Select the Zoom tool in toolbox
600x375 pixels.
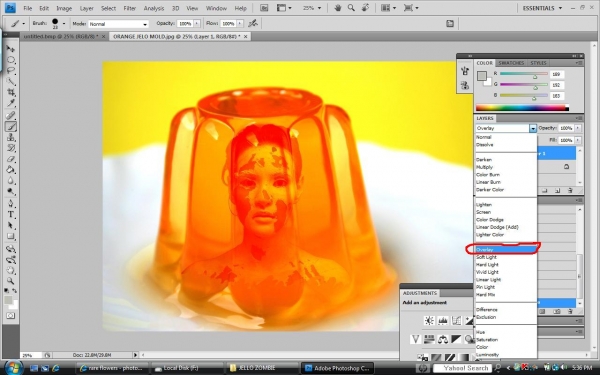point(11,281)
